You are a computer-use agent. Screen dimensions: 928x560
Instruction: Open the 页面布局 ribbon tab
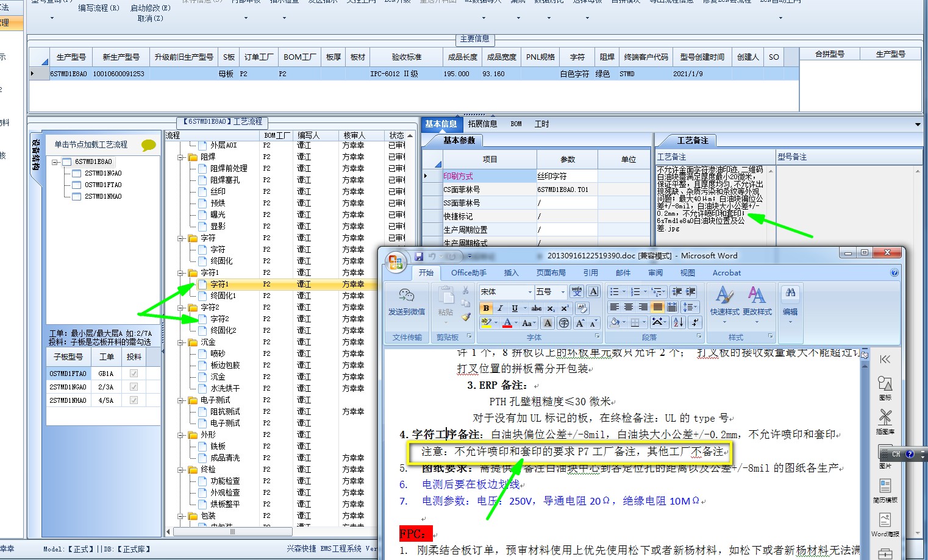[x=551, y=273]
